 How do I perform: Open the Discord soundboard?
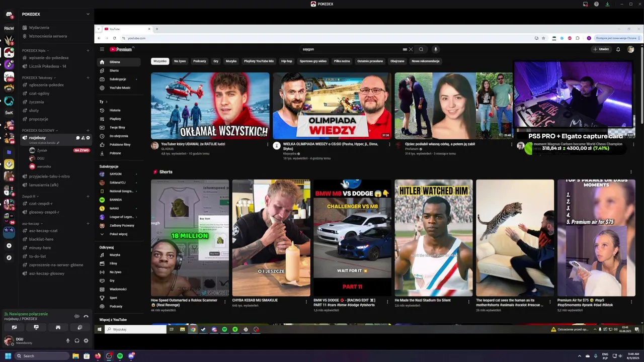(x=80, y=327)
